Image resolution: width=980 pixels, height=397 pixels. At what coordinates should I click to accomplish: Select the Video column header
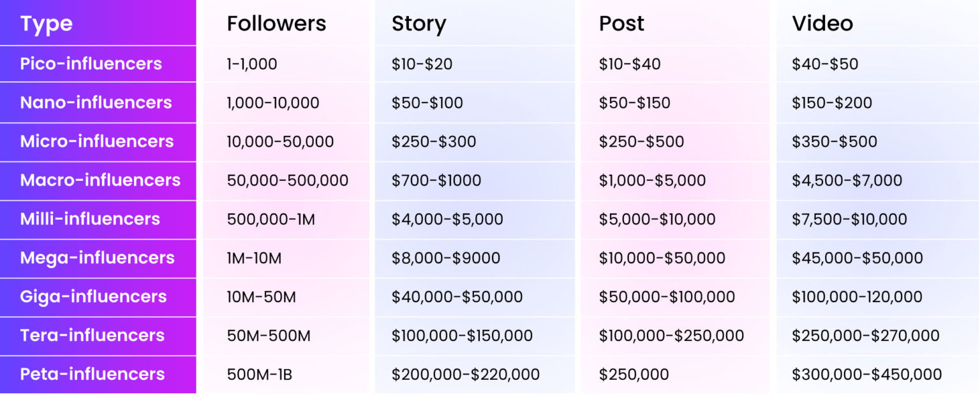(822, 24)
